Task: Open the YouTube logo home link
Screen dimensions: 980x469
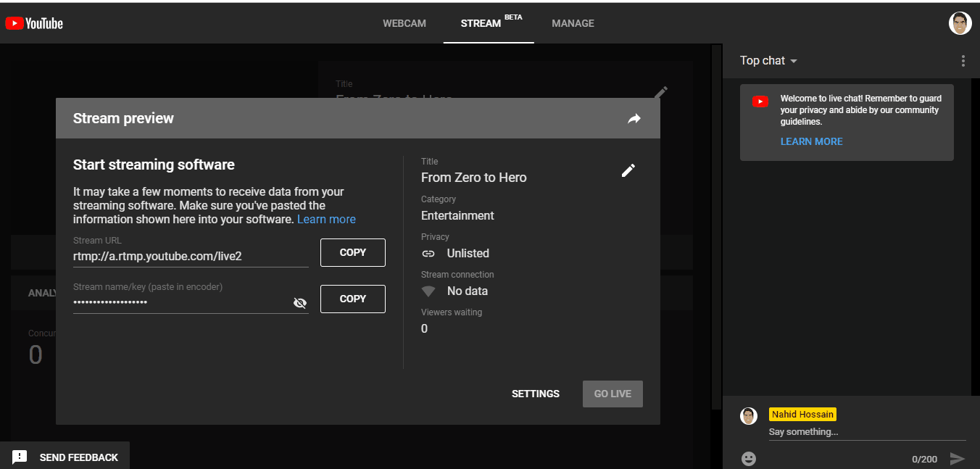Action: pos(34,23)
